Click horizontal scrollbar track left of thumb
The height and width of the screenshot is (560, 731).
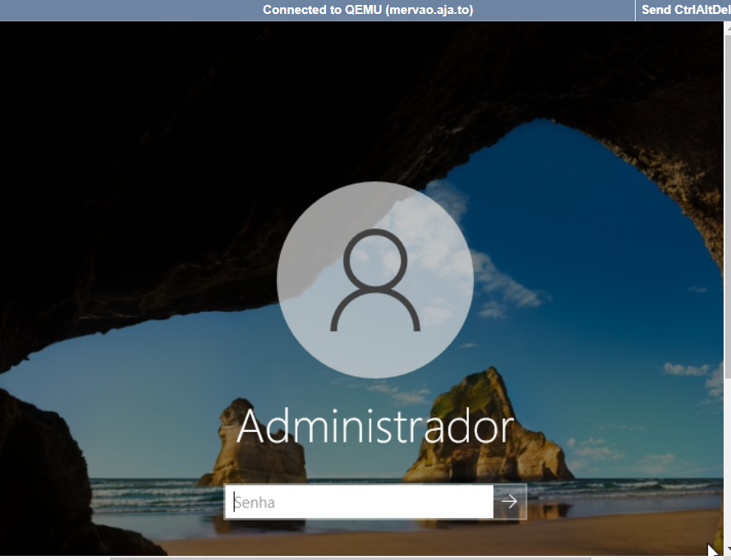53,558
